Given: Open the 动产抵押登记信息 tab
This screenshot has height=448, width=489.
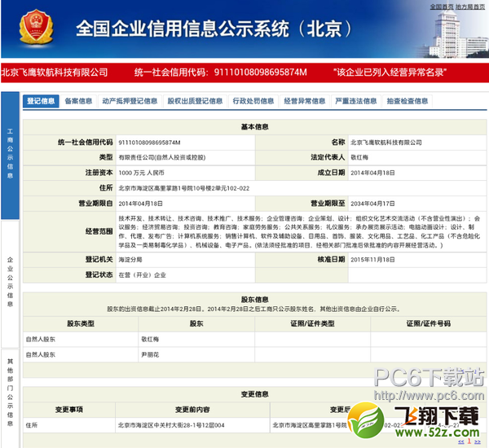Looking at the screenshot, I should click(x=130, y=102).
